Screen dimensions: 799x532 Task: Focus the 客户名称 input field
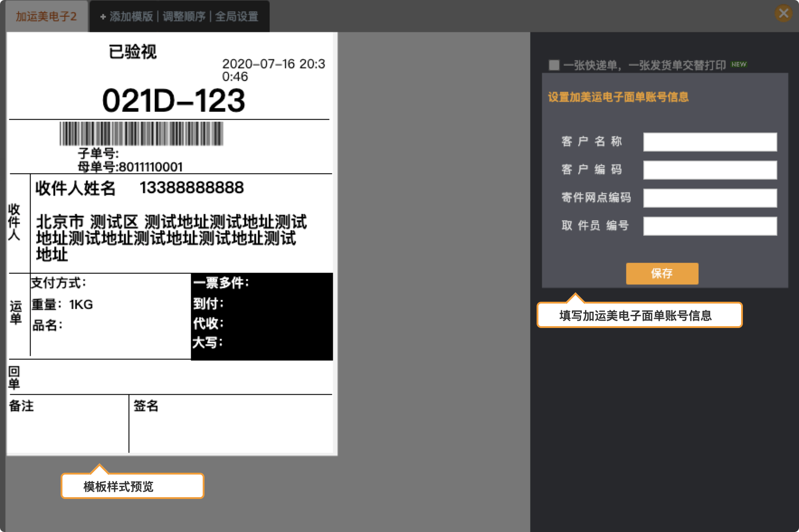coord(710,142)
